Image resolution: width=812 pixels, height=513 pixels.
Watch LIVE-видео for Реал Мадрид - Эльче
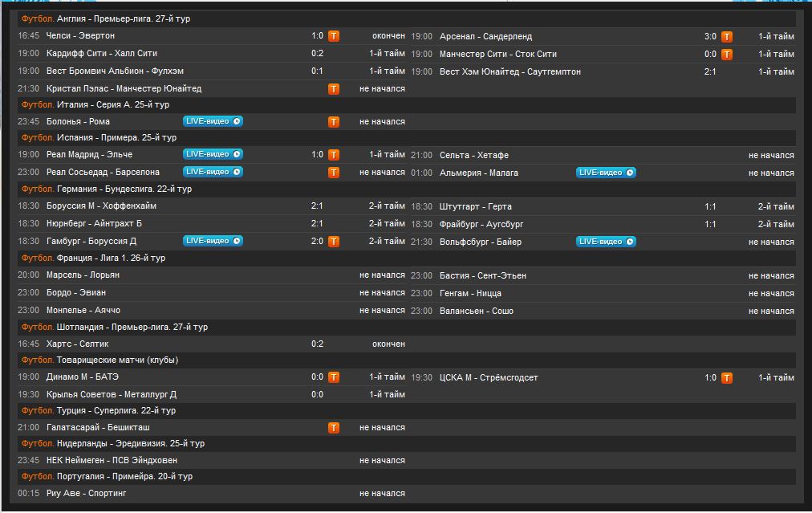213,154
